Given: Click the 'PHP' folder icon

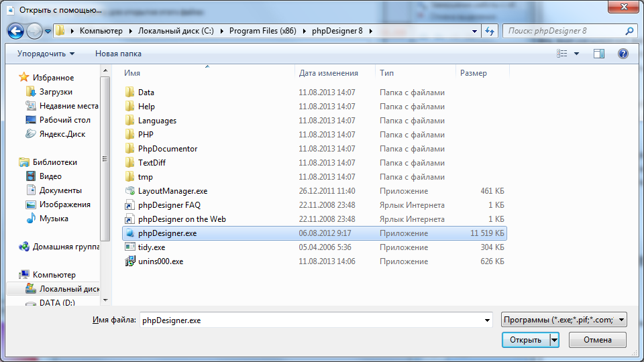Looking at the screenshot, I should 129,134.
